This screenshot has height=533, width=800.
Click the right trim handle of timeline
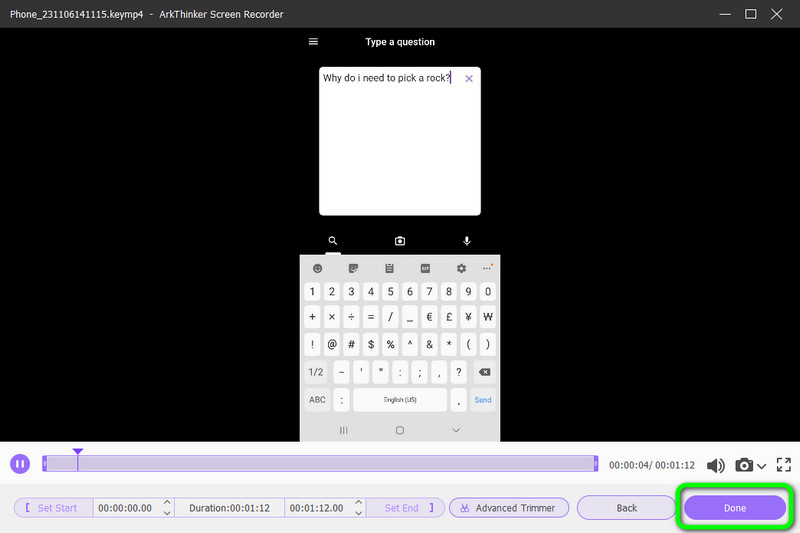(595, 464)
